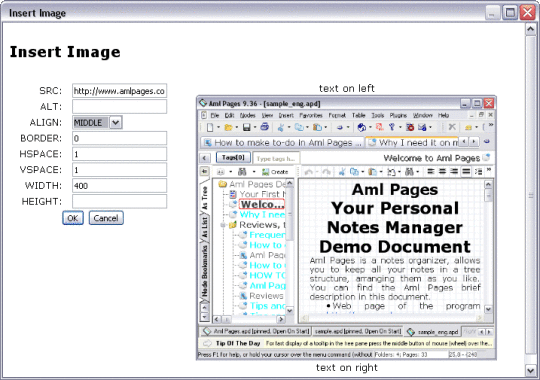Click the indent list icon in editor toolbar
The image size is (540, 380).
(478, 171)
